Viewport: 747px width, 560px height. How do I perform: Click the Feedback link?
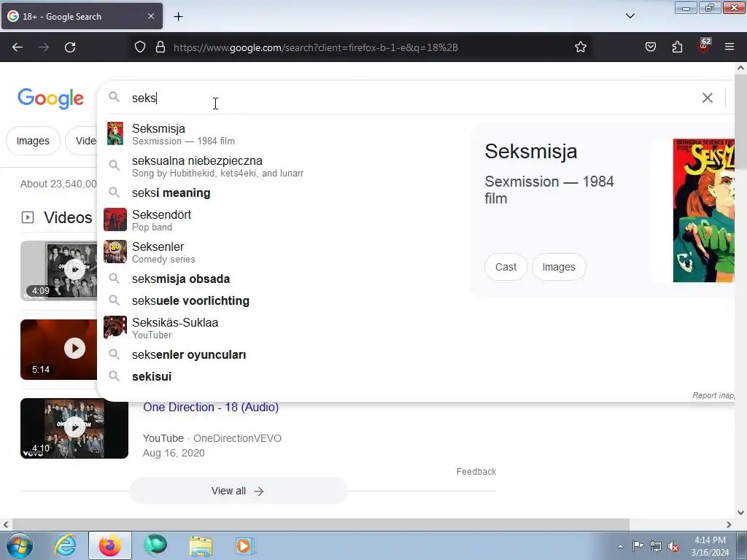coord(476,472)
